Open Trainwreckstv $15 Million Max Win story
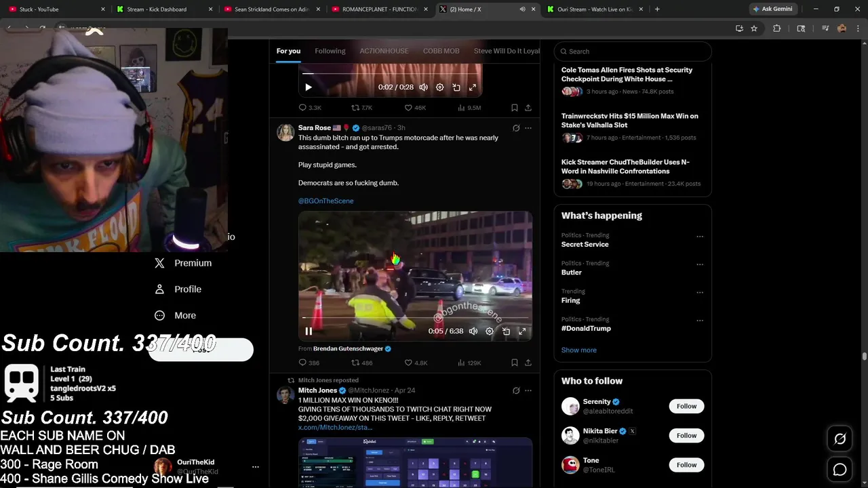868x488 pixels. pyautogui.click(x=633, y=126)
